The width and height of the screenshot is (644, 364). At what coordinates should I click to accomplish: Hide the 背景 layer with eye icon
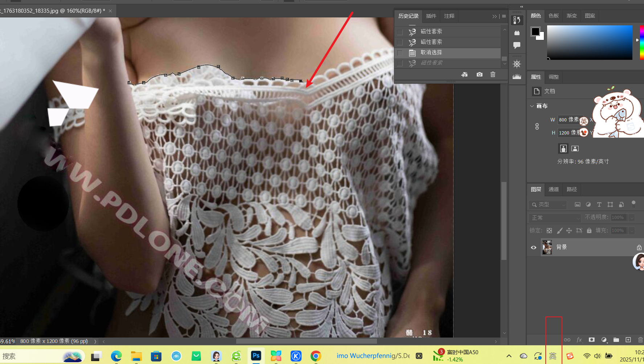533,247
